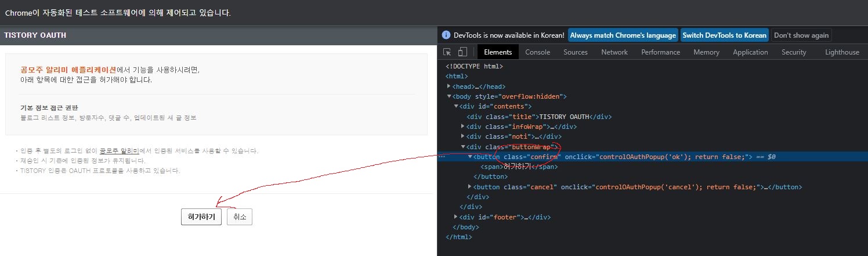
Task: Click the TISTORY OAUTH page title
Action: [x=35, y=35]
